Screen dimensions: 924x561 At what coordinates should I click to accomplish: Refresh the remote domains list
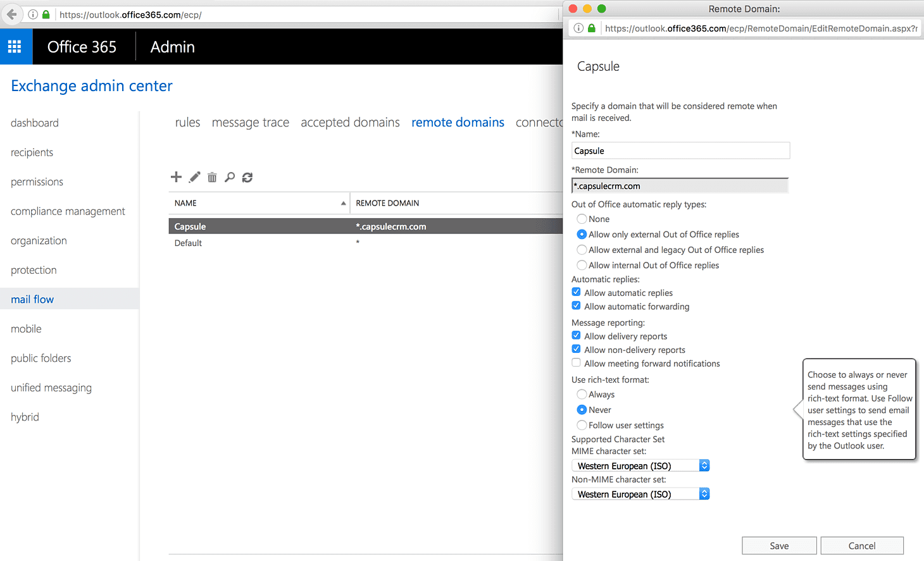(x=247, y=177)
